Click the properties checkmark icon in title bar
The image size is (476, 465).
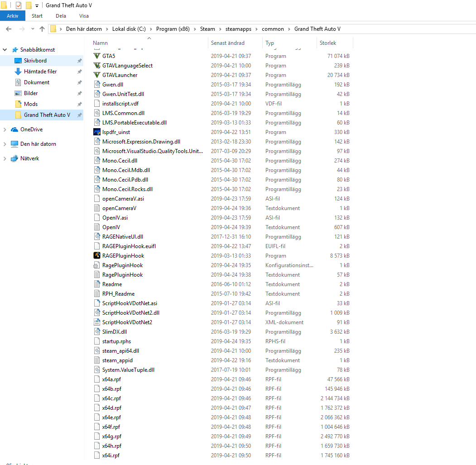(19, 5)
